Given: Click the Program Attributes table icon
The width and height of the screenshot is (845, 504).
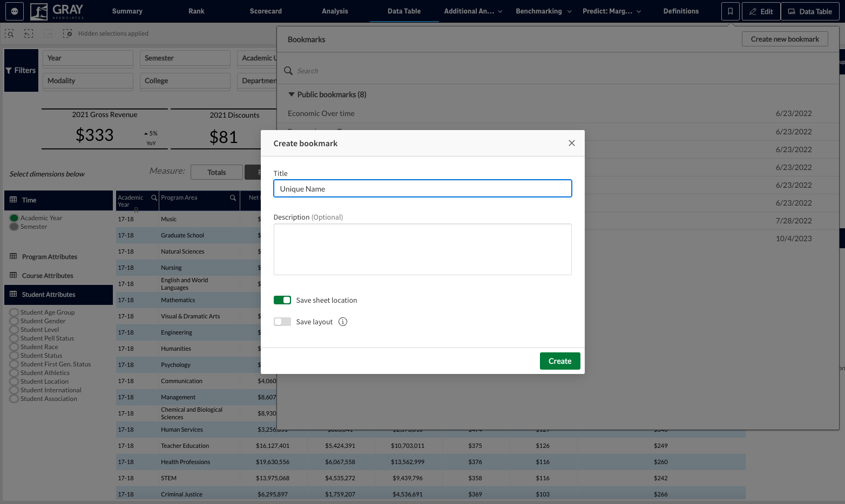Looking at the screenshot, I should tap(13, 256).
